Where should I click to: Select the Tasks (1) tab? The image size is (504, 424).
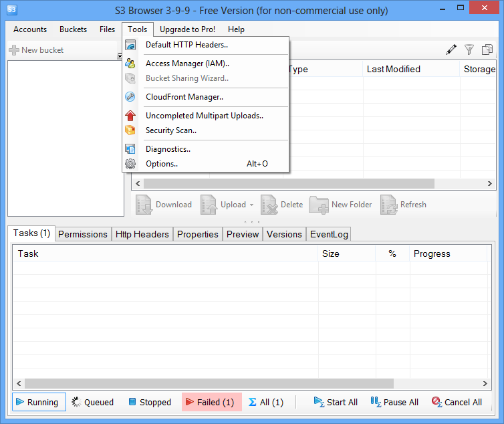coord(31,233)
